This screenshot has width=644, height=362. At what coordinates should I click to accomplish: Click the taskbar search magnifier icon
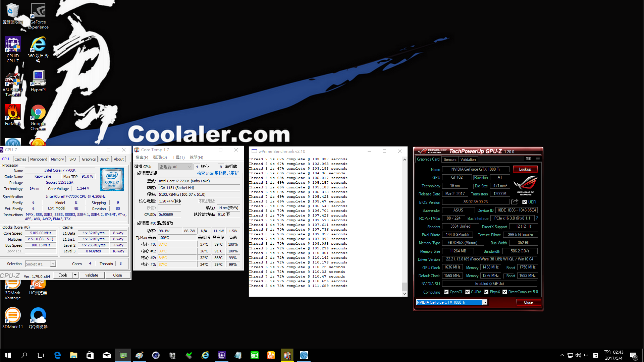24,355
